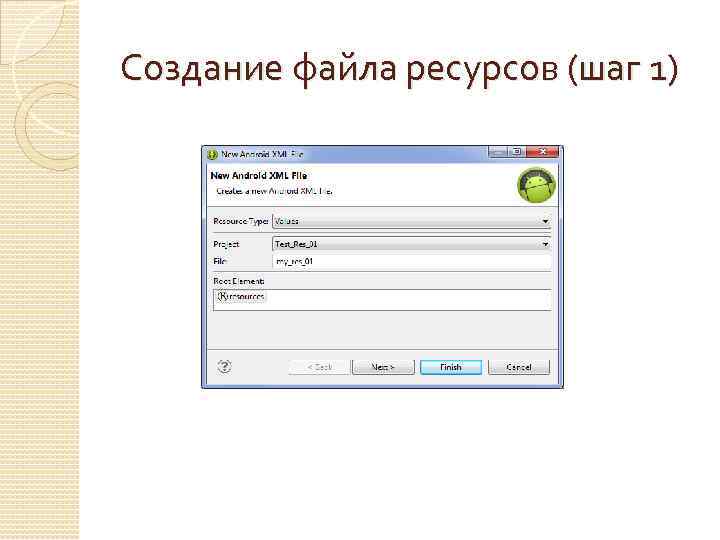Click the Android robot wizard icon
This screenshot has height=540, width=720.
tap(536, 185)
